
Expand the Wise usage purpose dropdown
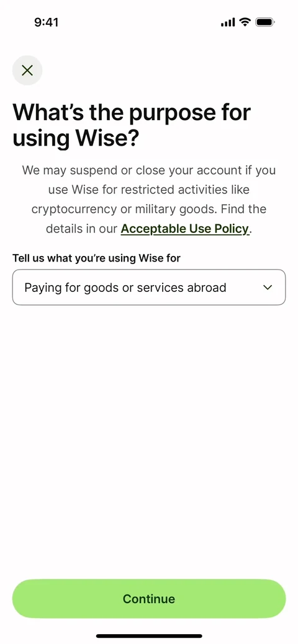[x=149, y=287]
